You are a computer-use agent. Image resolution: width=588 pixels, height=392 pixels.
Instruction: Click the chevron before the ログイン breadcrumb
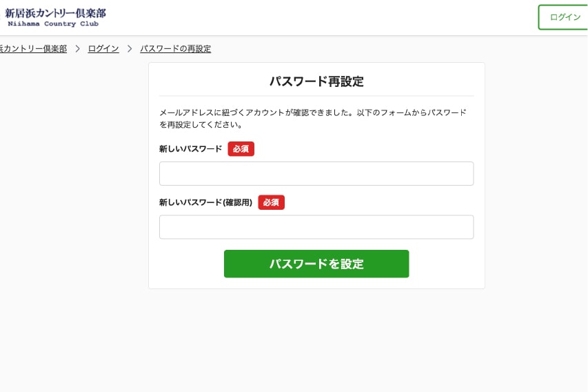78,49
